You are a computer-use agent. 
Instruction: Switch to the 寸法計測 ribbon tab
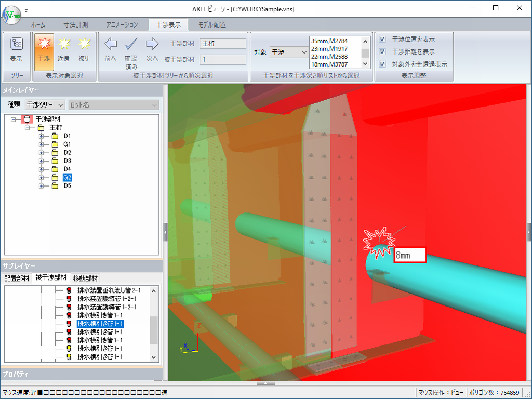point(76,24)
